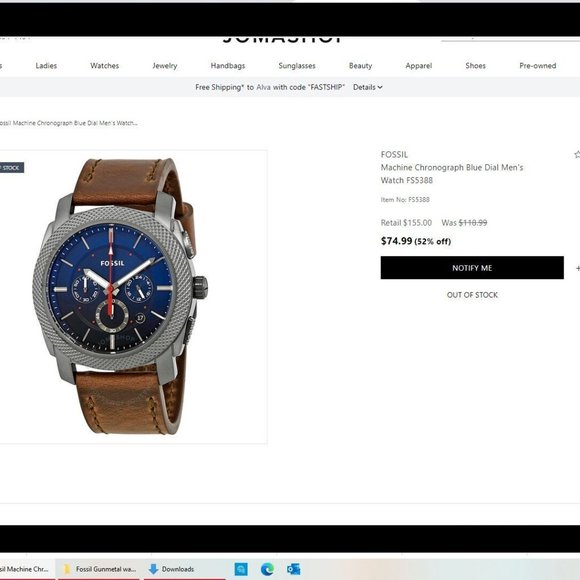This screenshot has height=580, width=580.
Task: Open the Watches category
Action: pos(105,65)
